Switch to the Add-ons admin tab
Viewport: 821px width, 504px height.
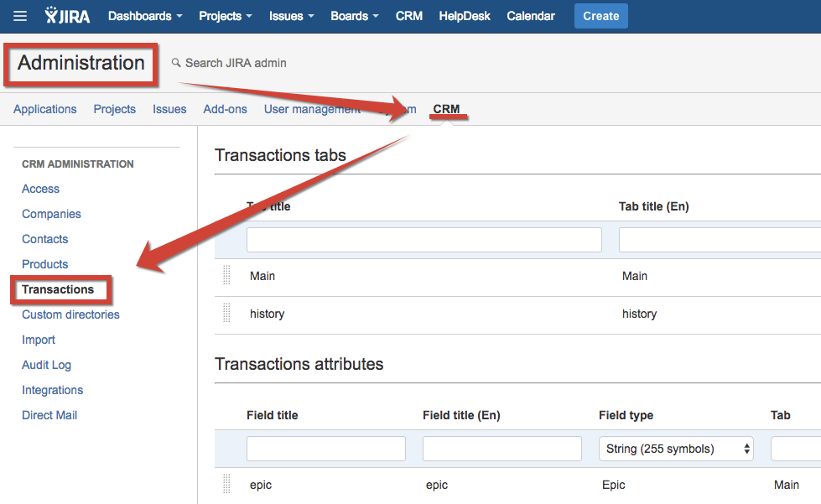point(225,109)
